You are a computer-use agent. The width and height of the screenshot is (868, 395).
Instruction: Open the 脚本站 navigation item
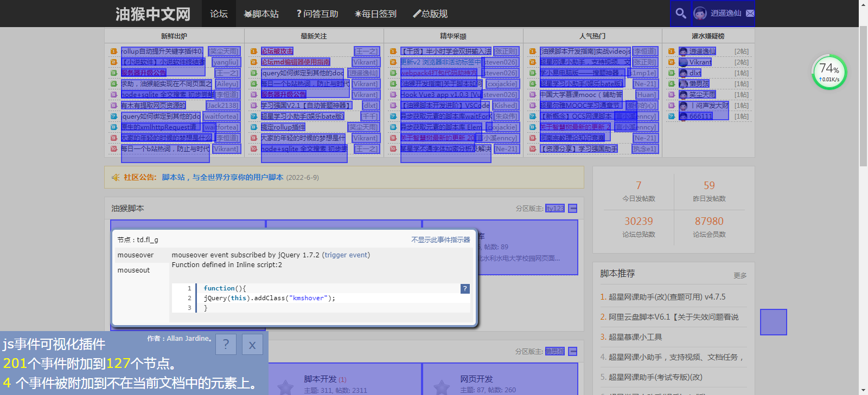[x=261, y=14]
